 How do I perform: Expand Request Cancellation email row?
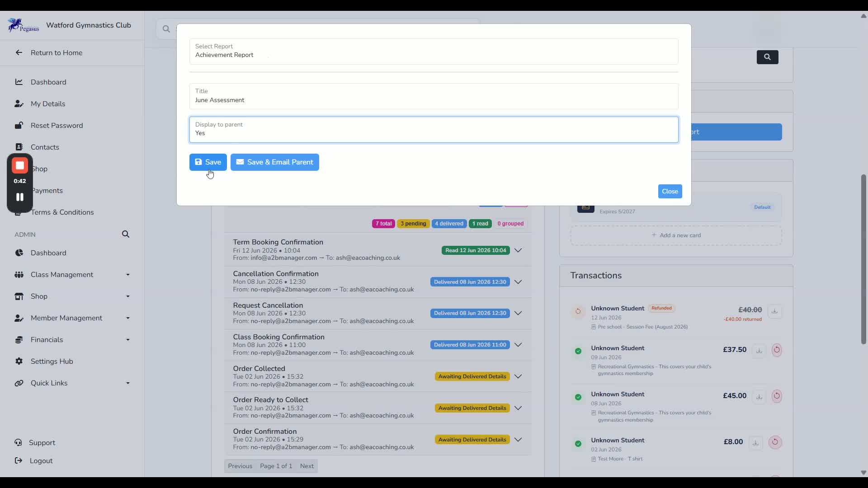[518, 313]
